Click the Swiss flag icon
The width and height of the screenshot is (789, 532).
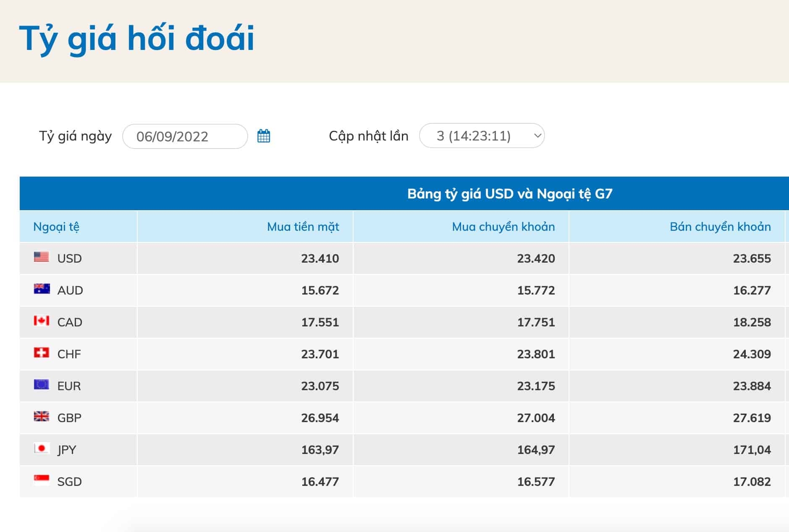coord(42,352)
